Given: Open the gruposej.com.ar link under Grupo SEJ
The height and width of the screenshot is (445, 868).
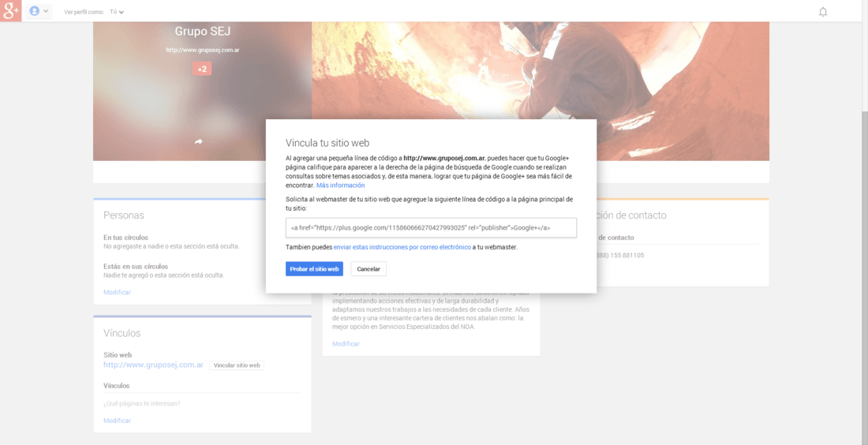Looking at the screenshot, I should pos(203,50).
